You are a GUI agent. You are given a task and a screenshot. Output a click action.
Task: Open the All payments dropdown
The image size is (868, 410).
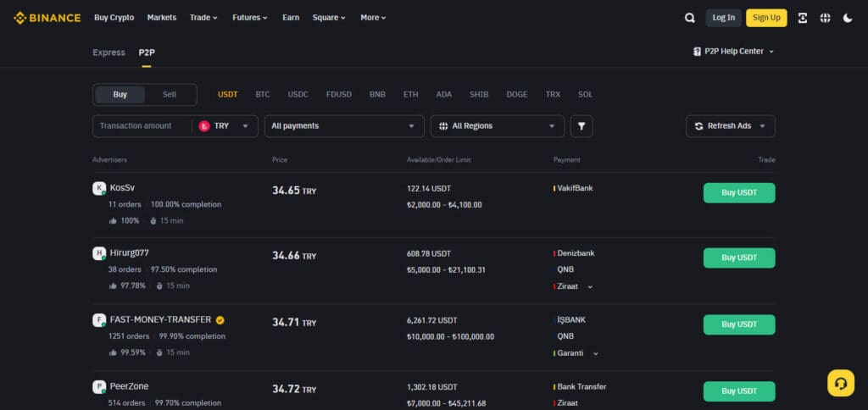point(344,126)
